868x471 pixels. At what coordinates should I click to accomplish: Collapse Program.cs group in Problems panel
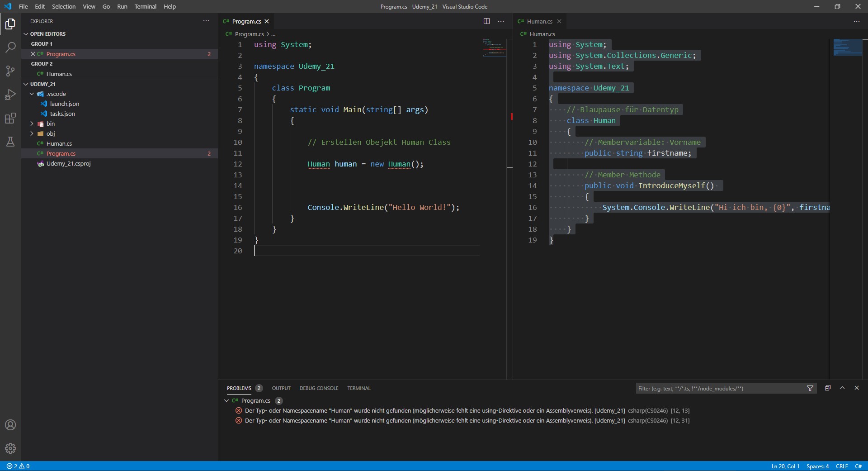tap(226, 400)
